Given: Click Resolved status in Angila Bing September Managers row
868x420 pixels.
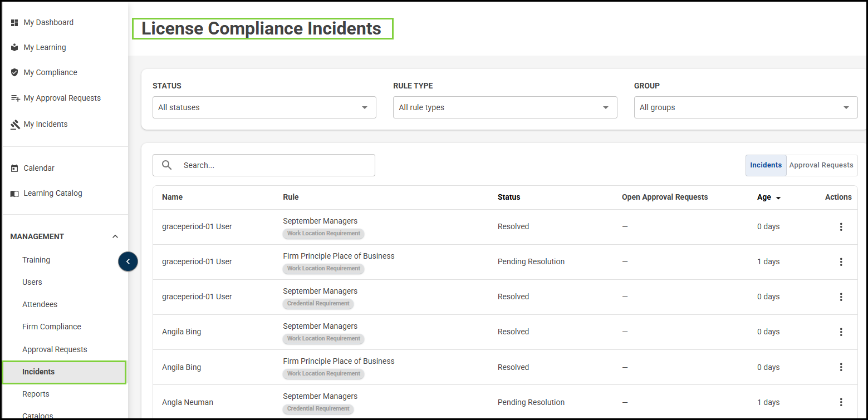Looking at the screenshot, I should click(513, 332).
